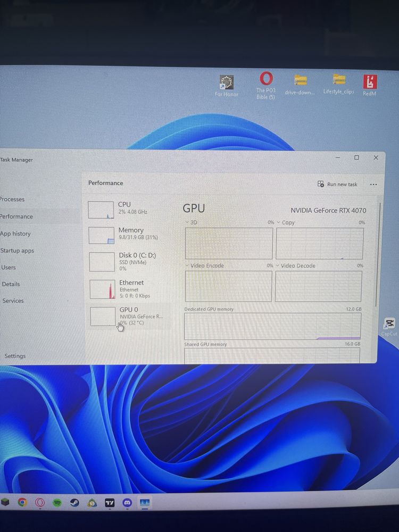Minimize the Task Manager window
This screenshot has height=532, width=399.
[338, 157]
